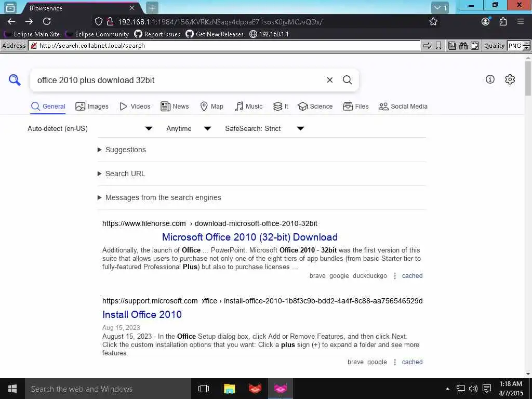
Task: Open the SafeSearch: Strict dropdown
Action: [264, 129]
